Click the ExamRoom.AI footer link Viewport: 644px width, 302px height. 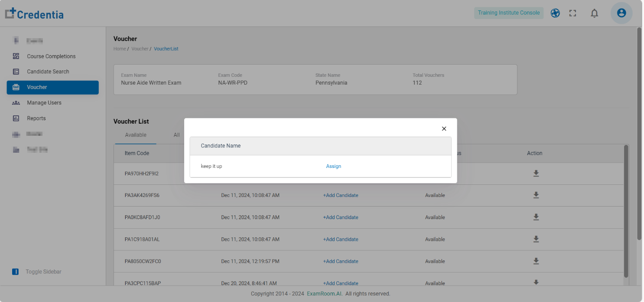point(325,294)
